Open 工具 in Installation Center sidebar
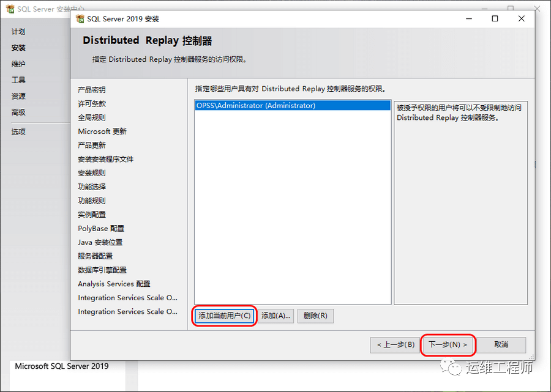 (18, 80)
